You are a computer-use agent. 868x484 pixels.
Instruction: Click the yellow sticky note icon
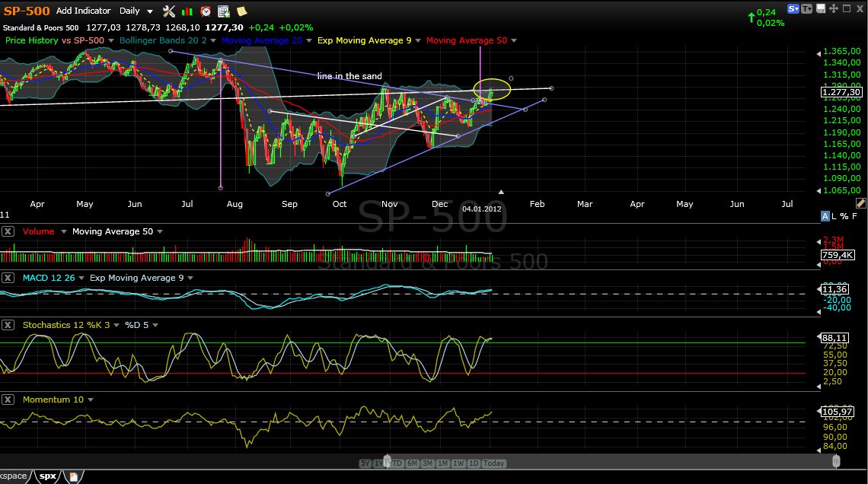point(241,11)
